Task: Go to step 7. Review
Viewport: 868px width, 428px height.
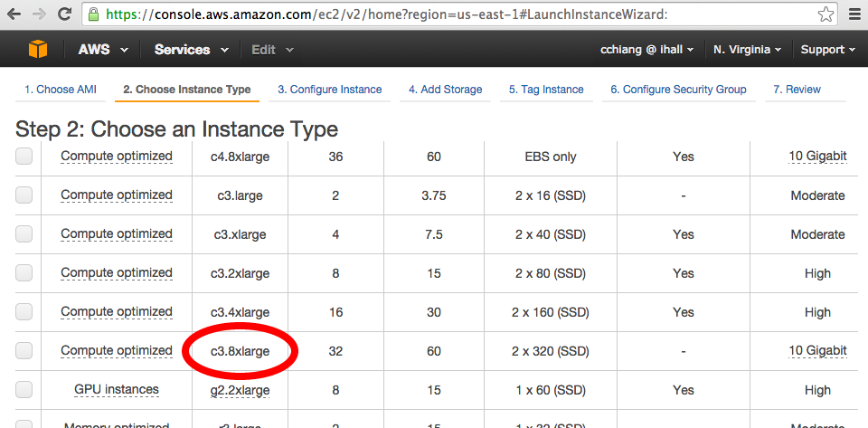Action: click(x=797, y=90)
